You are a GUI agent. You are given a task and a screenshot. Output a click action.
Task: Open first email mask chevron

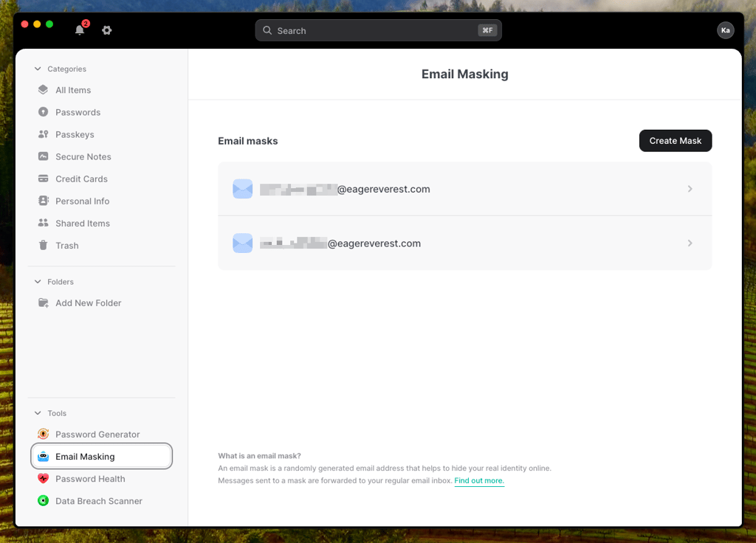pyautogui.click(x=690, y=189)
